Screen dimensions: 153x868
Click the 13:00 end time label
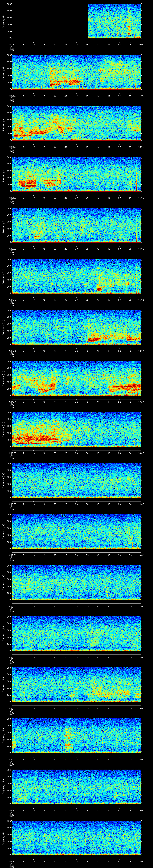click(x=141, y=198)
